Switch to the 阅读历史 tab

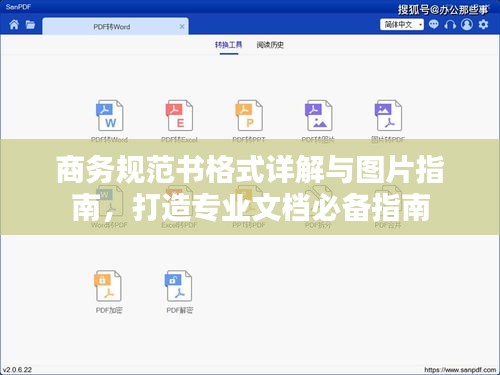pos(270,45)
